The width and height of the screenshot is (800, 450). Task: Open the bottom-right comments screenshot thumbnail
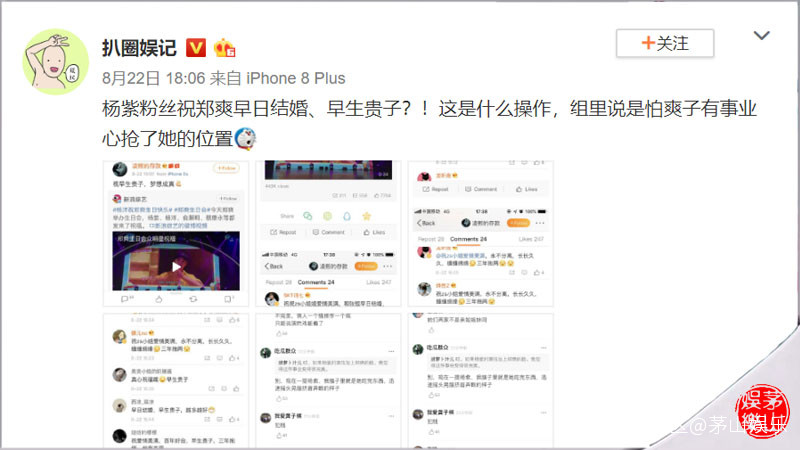[x=481, y=381]
